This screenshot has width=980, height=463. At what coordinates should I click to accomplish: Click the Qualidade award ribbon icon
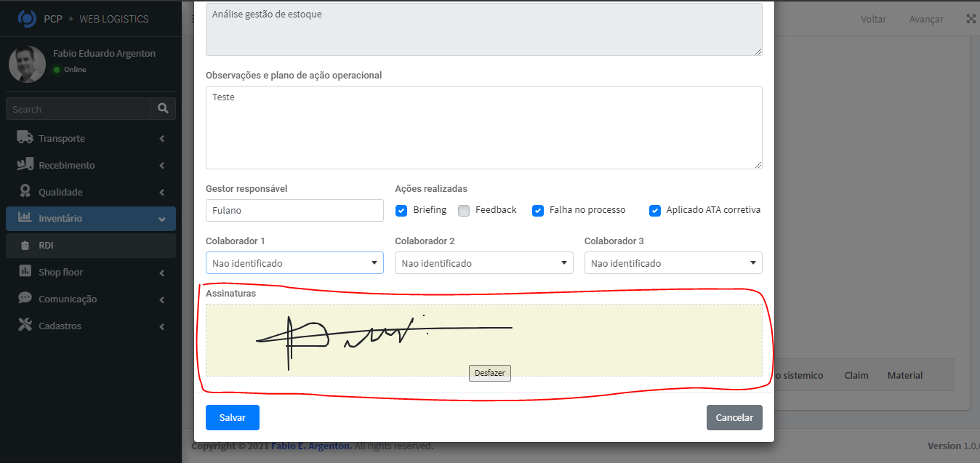[x=25, y=192]
